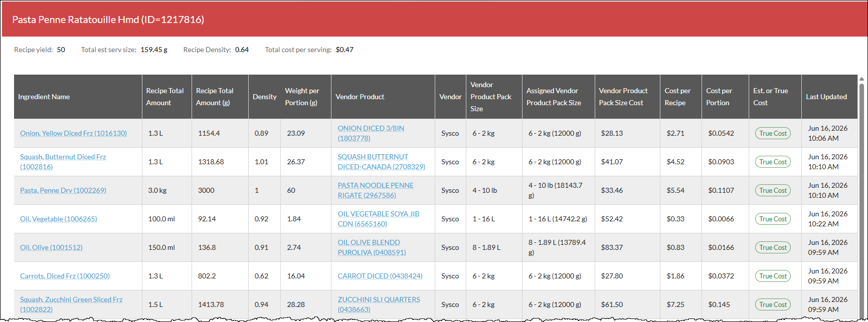This screenshot has height=322, width=868.
Task: Open ONION DICED 3/8IN vendor product
Action: click(x=371, y=133)
